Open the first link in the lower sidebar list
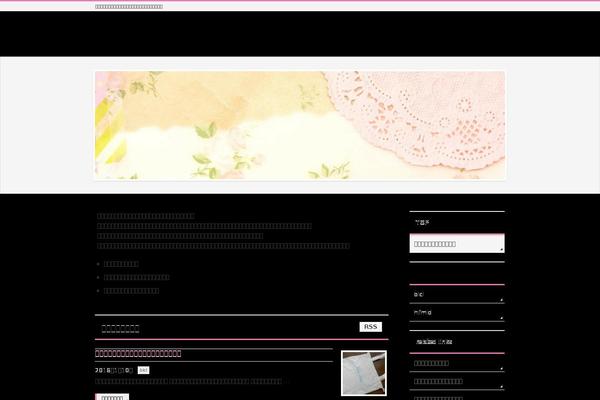Image resolution: width=600 pixels, height=400 pixels. (431, 363)
